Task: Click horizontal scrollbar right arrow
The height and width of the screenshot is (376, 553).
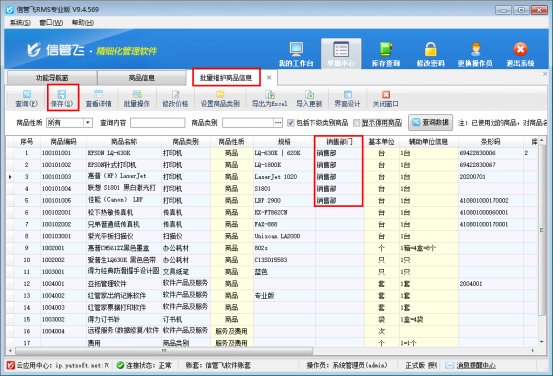Action: (x=533, y=351)
